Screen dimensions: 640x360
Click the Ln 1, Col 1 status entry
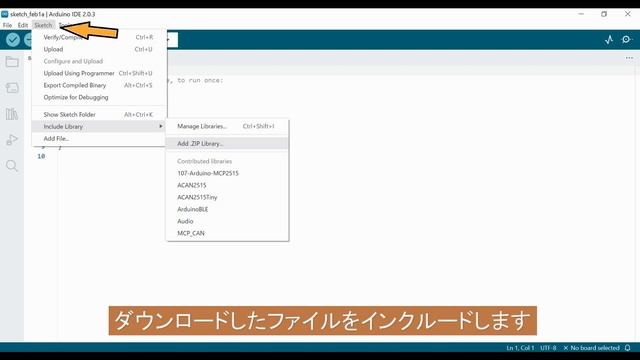[x=520, y=348]
